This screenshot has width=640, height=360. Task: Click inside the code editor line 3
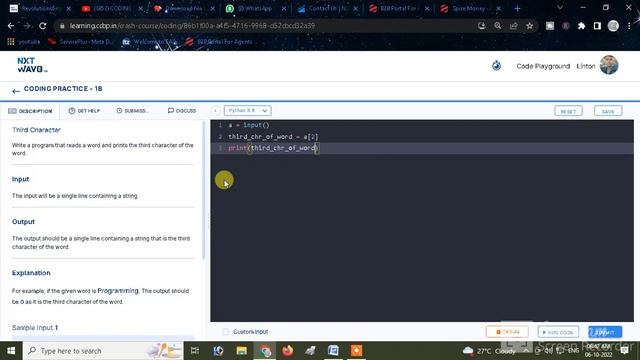422,148
